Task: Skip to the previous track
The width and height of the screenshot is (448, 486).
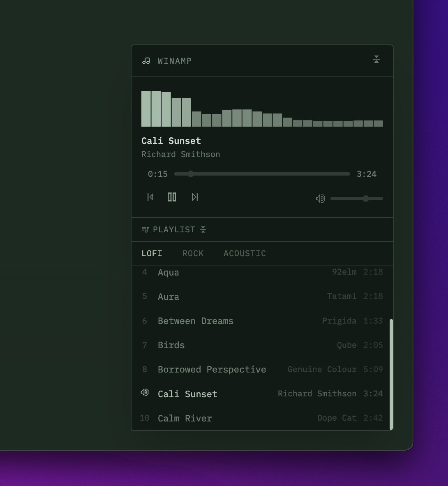Action: [150, 197]
